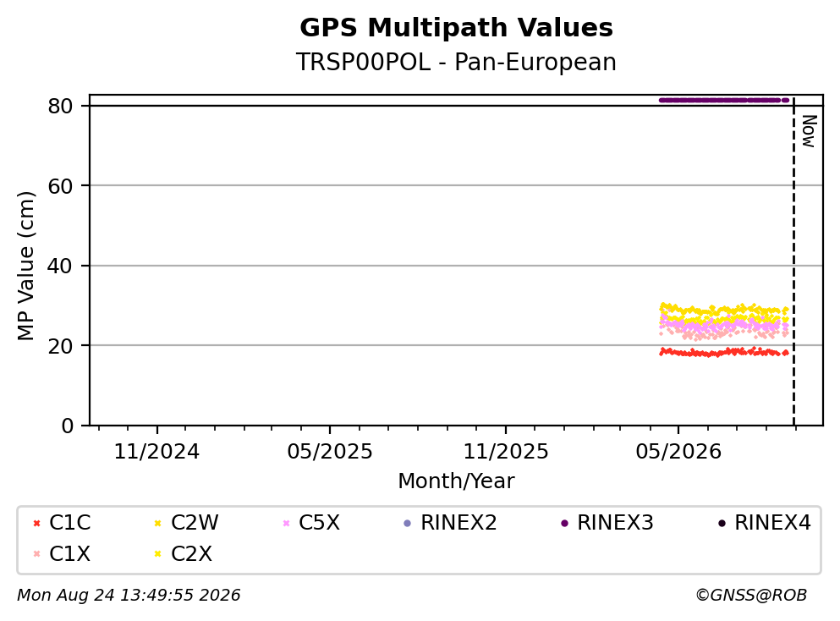Click the 11/2024 x-axis label

(x=156, y=452)
